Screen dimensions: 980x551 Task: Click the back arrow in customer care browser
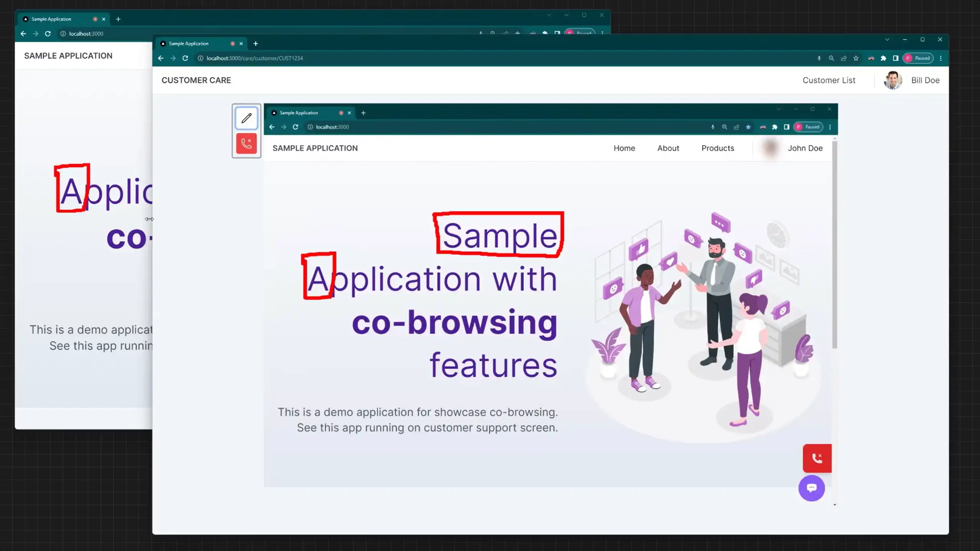(161, 58)
